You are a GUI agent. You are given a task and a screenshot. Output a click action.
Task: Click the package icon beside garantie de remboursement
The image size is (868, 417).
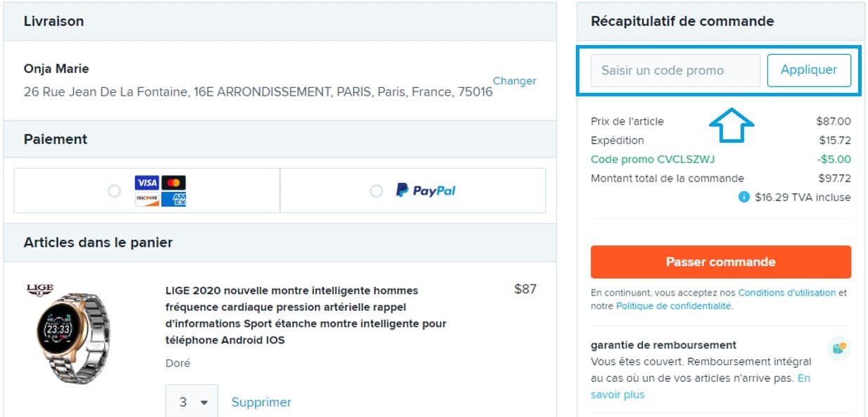click(x=838, y=348)
